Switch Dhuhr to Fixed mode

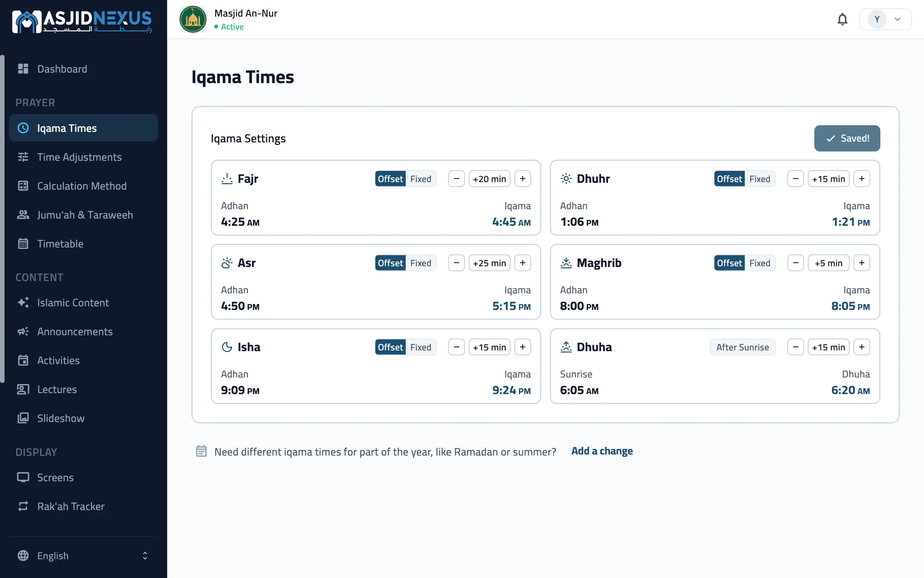click(760, 179)
